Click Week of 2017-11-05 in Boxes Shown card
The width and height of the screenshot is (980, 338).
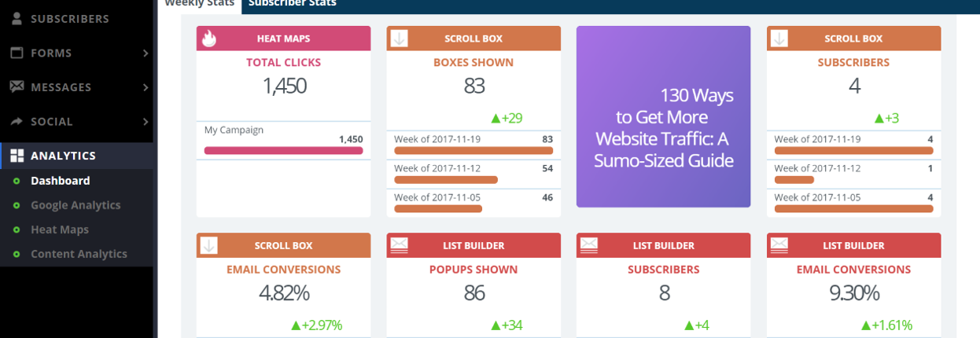[x=437, y=197]
